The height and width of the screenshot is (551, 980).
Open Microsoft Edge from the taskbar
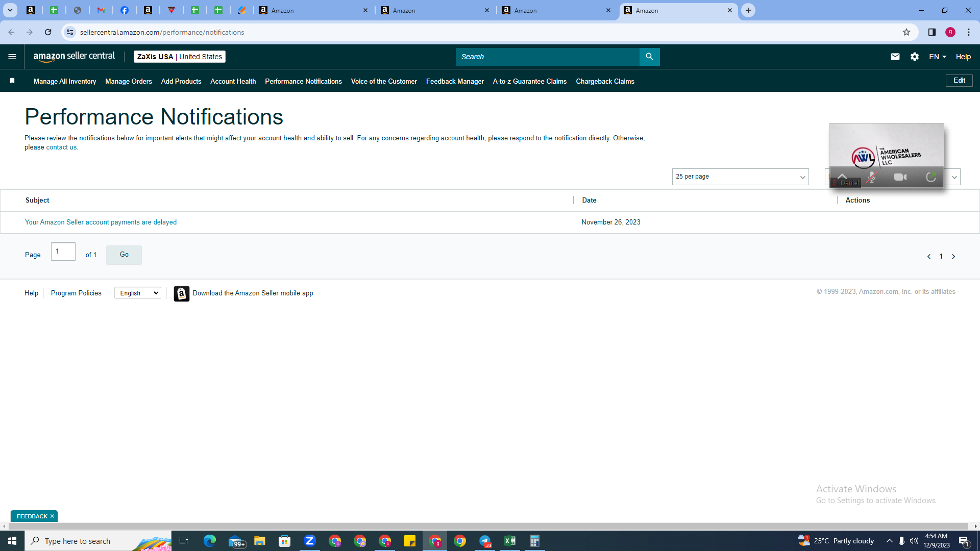(x=210, y=541)
